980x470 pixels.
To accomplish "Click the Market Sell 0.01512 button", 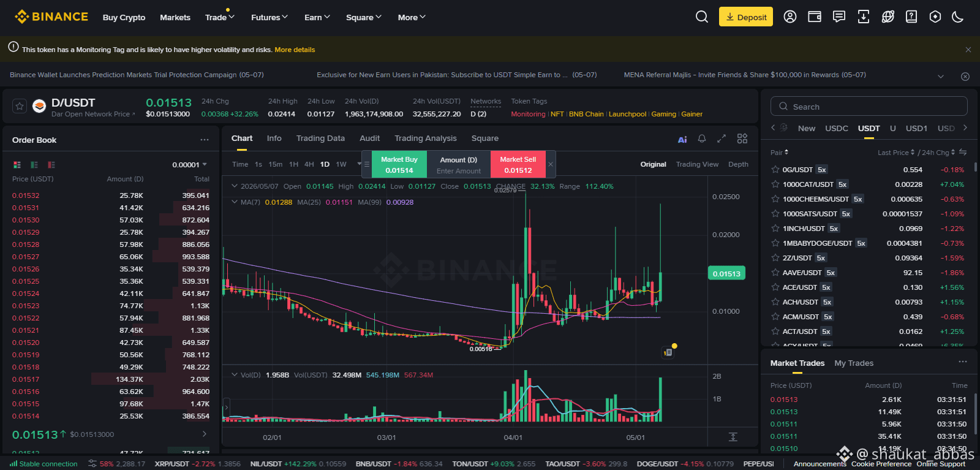I will [518, 164].
